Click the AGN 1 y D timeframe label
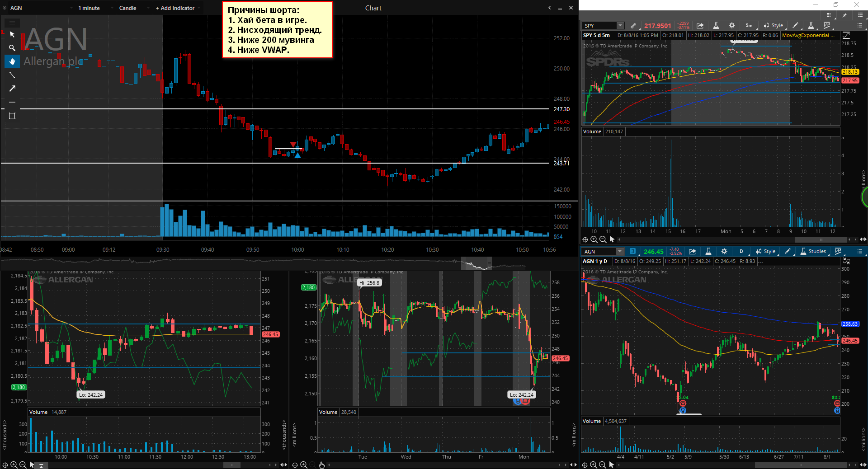 coord(595,261)
